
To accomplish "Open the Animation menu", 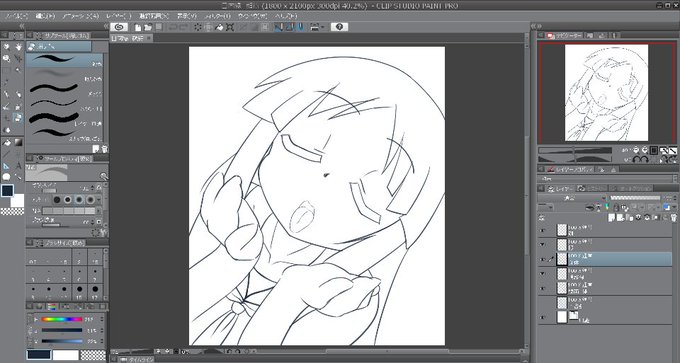I will 80,16.
